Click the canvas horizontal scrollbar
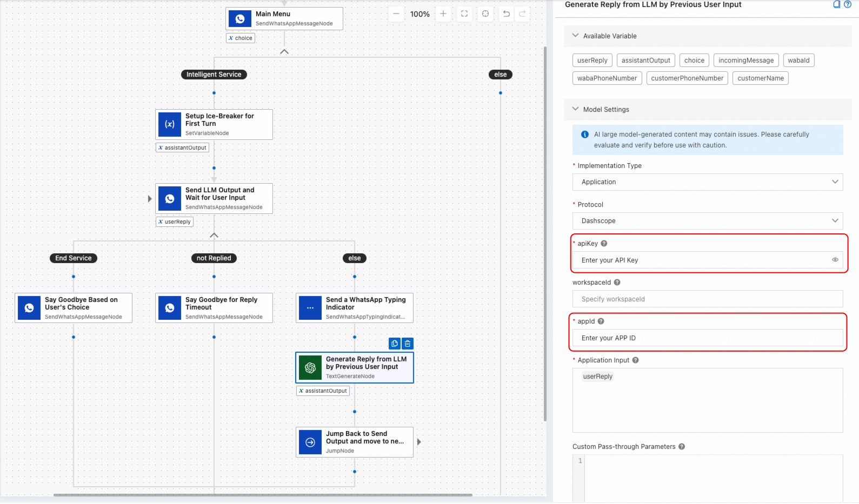The image size is (859, 504). pos(263,495)
